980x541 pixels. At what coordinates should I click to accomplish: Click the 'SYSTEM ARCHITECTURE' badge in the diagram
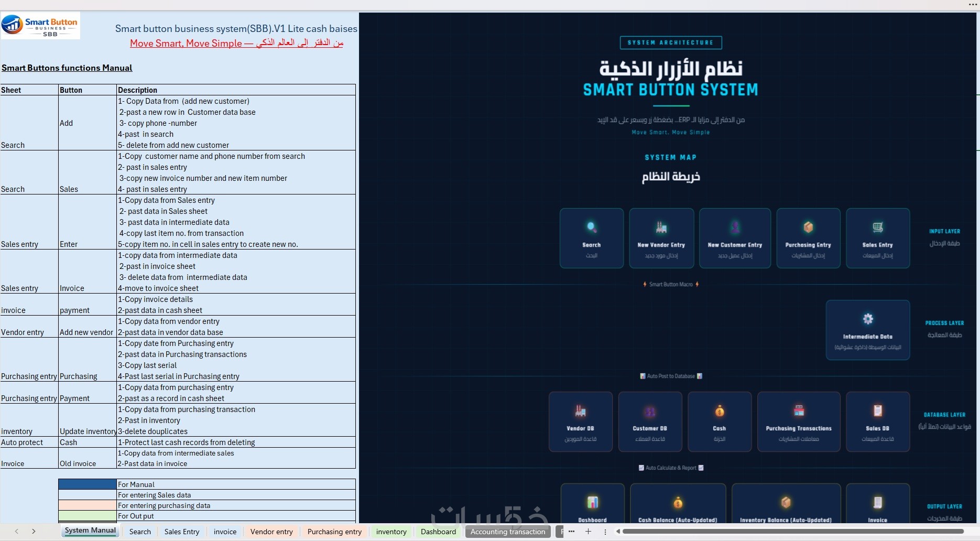pos(671,42)
